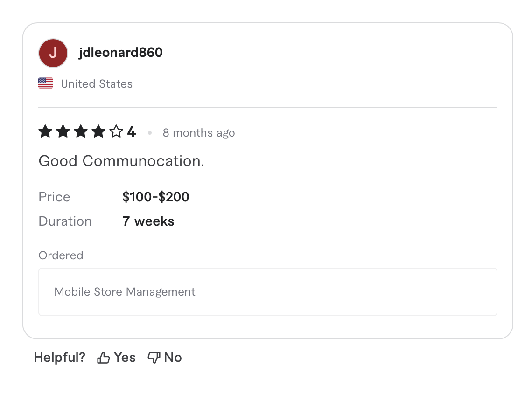
Task: Click the Helpful? label
Action: (59, 357)
